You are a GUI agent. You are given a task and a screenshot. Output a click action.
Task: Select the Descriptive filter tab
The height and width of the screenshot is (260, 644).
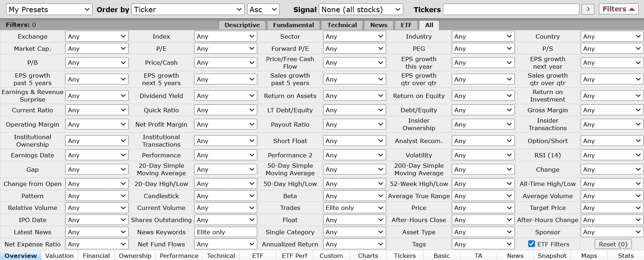click(242, 25)
